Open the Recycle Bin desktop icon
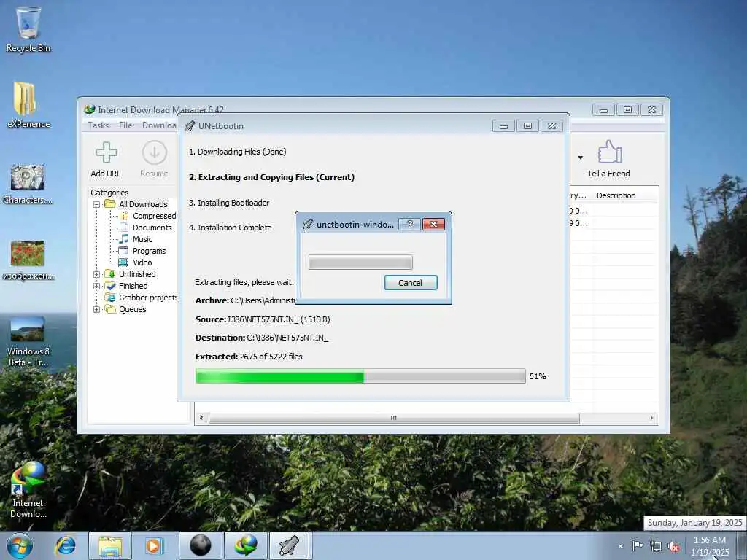 tap(28, 29)
